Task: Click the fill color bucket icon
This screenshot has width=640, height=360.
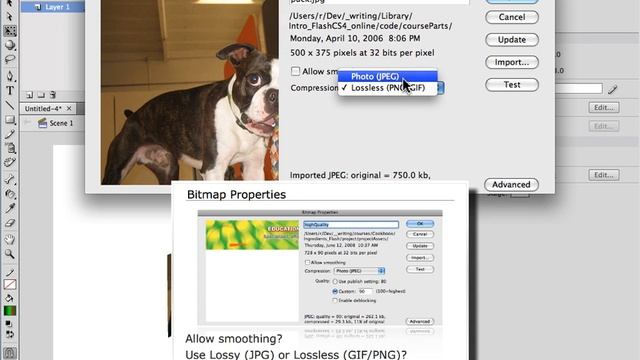Action: pos(10,298)
